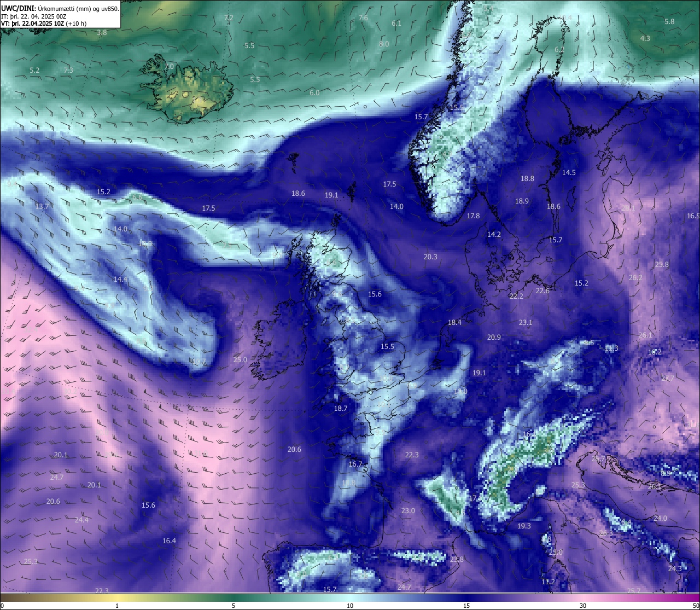This screenshot has height=610, width=700.
Task: Select the 24.4 value label
Action: 81,520
